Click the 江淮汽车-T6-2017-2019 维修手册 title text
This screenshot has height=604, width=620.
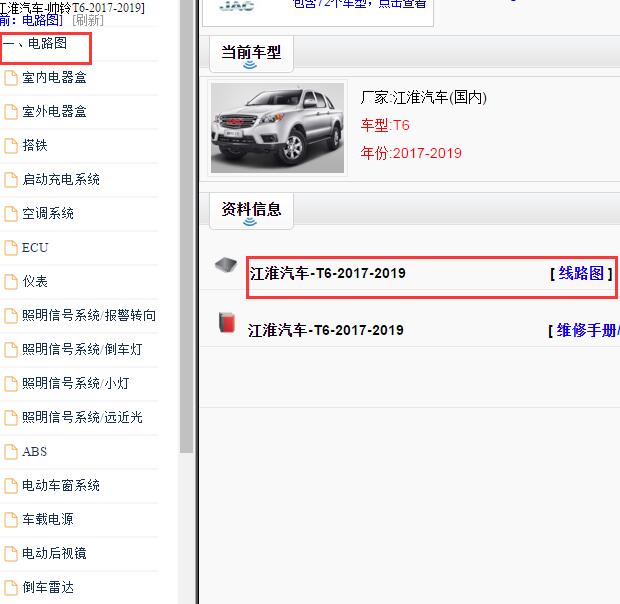pyautogui.click(x=325, y=330)
